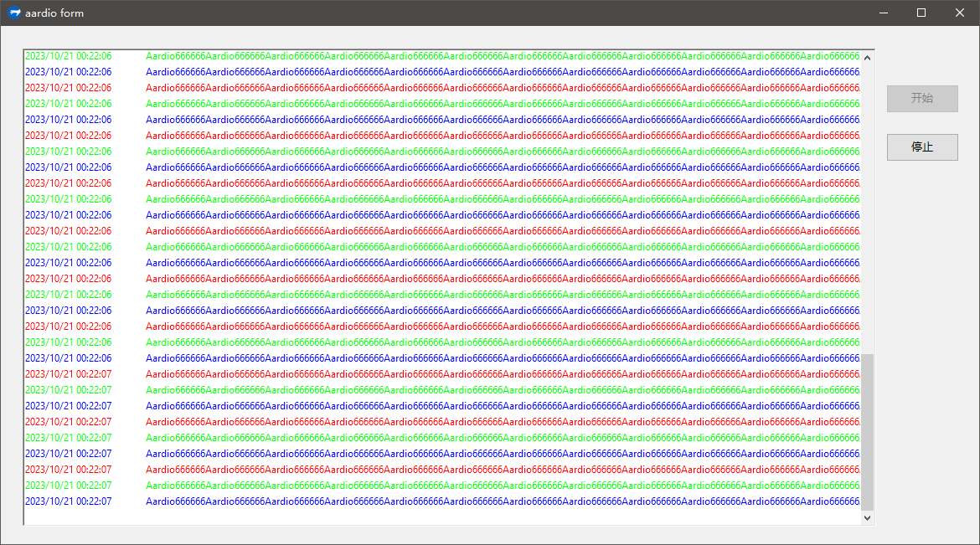
Task: Click the grey scrollbar thumb in the log
Action: coord(867,433)
